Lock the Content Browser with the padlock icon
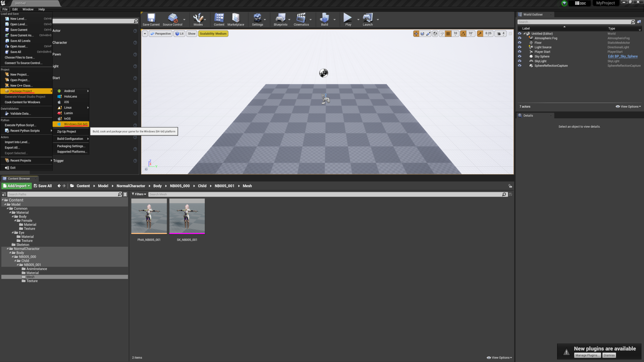The image size is (644, 362). pos(510,186)
